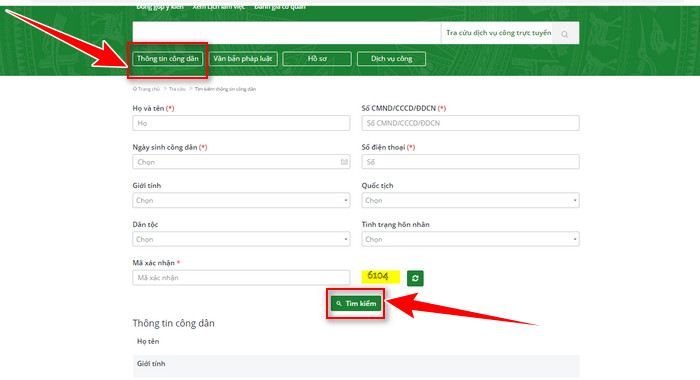Expand the Dân tộc dropdown
Screen dimensions: 700x380
click(x=241, y=239)
